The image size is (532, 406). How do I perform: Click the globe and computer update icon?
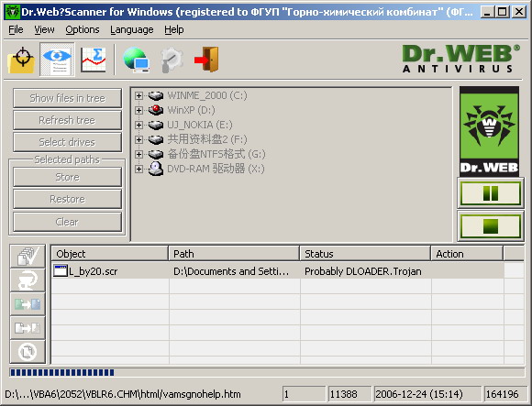click(x=136, y=60)
